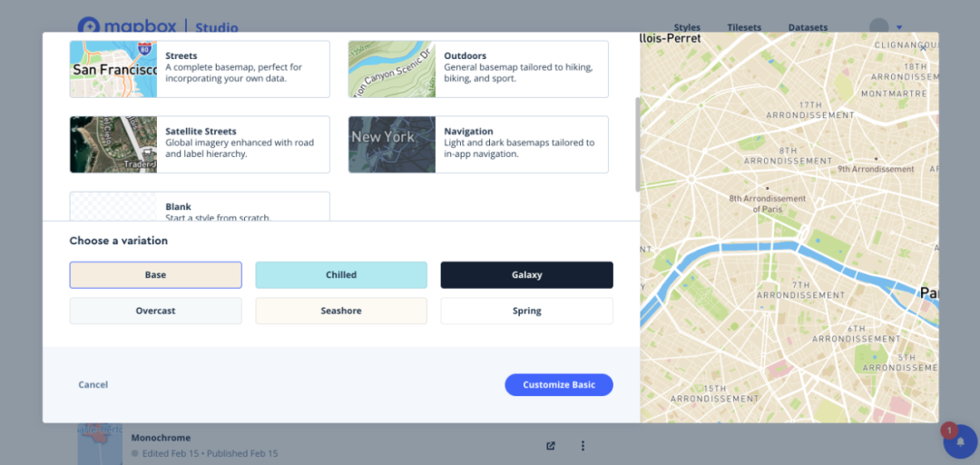Choose the Chilled variation
This screenshot has width=980, height=465.
341,275
